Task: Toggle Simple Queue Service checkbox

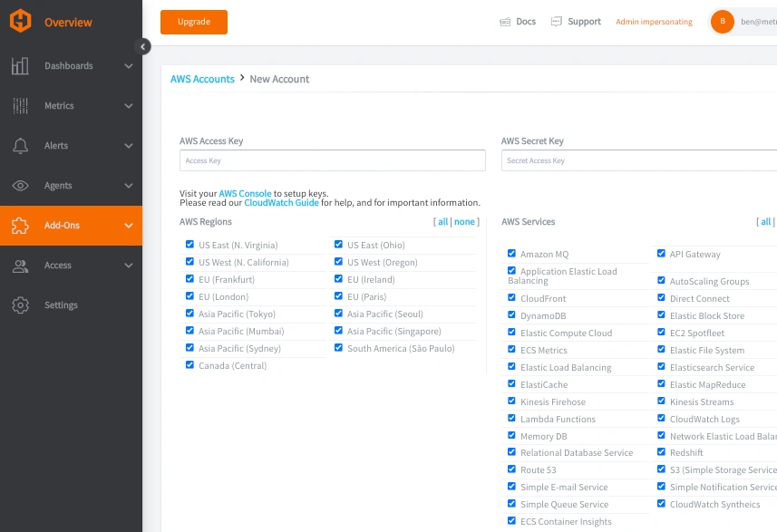Action: point(512,504)
